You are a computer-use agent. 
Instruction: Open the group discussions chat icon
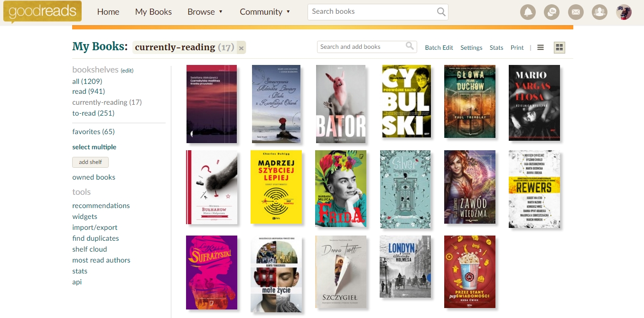[551, 12]
